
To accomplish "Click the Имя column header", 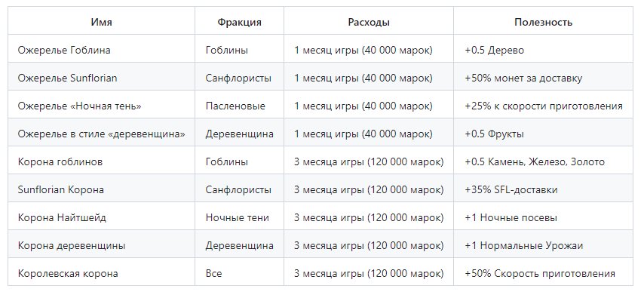I will pyautogui.click(x=101, y=22).
